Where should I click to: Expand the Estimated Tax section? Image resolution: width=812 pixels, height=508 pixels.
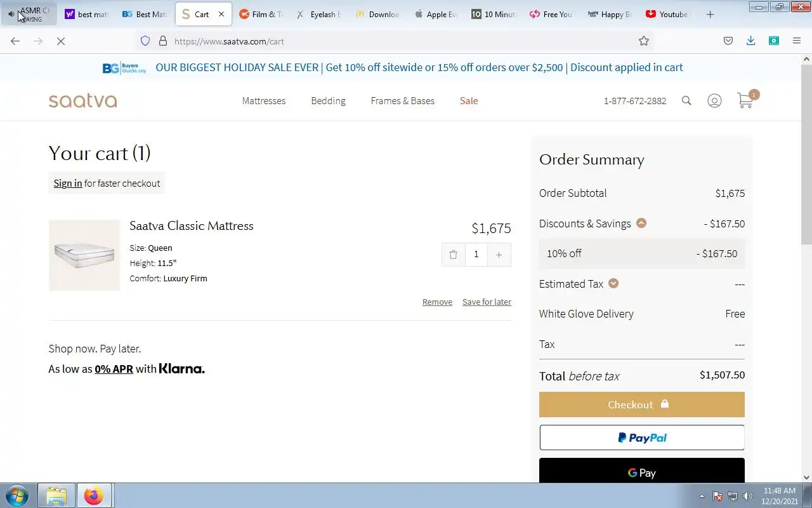pyautogui.click(x=613, y=283)
